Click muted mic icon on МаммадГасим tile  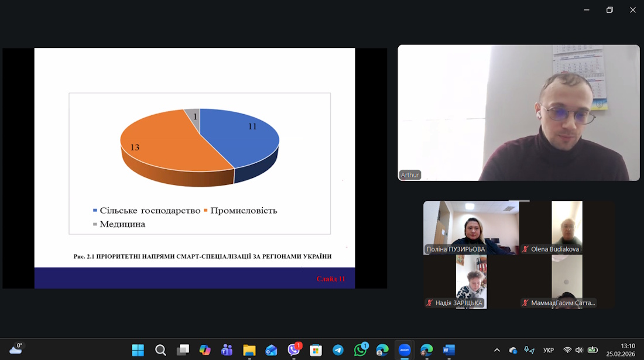525,303
